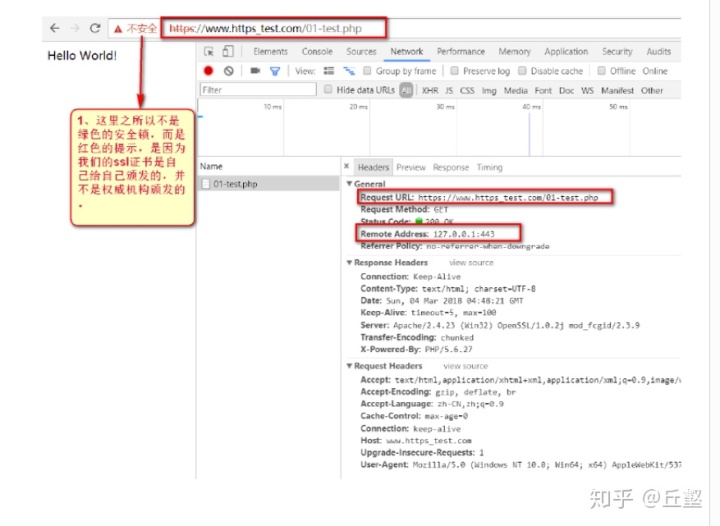Click the browser address bar URL
720x526 pixels.
coord(265,28)
